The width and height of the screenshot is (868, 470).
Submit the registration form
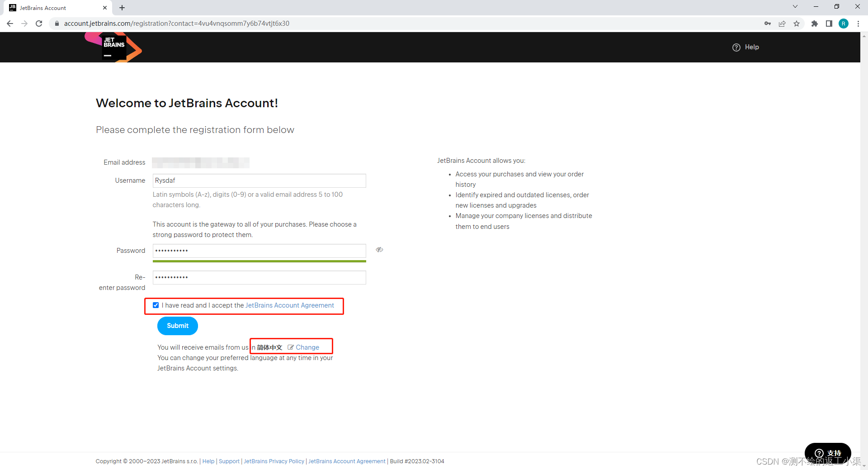[178, 326]
